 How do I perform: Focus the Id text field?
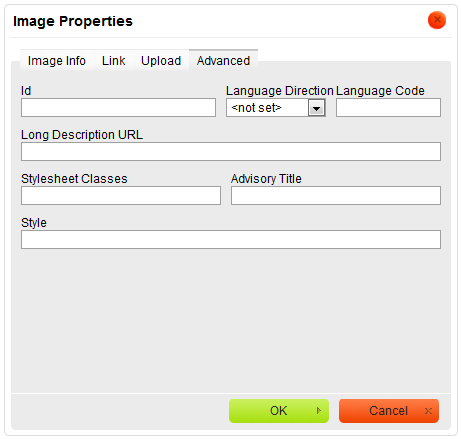click(x=118, y=107)
